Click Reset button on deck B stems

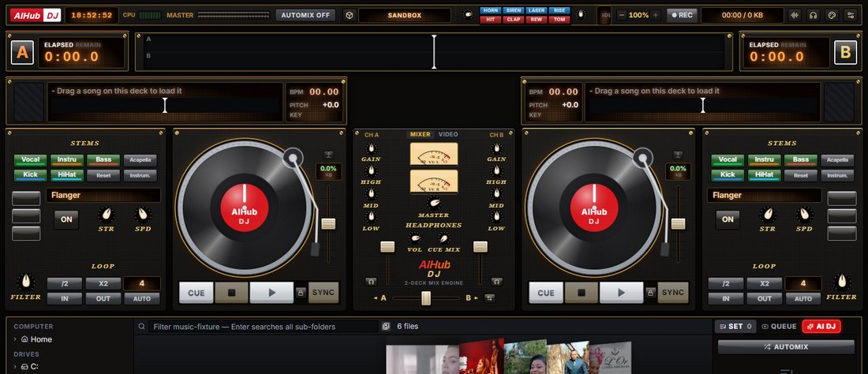801,175
